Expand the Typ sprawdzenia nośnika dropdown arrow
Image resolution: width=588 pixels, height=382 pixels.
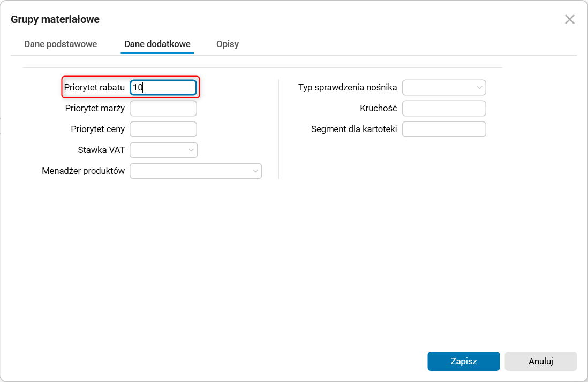pos(479,87)
